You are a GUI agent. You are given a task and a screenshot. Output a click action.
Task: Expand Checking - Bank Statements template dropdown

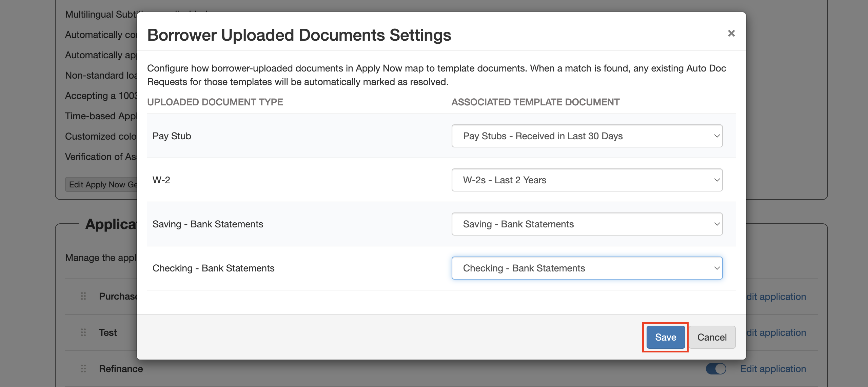pos(587,268)
